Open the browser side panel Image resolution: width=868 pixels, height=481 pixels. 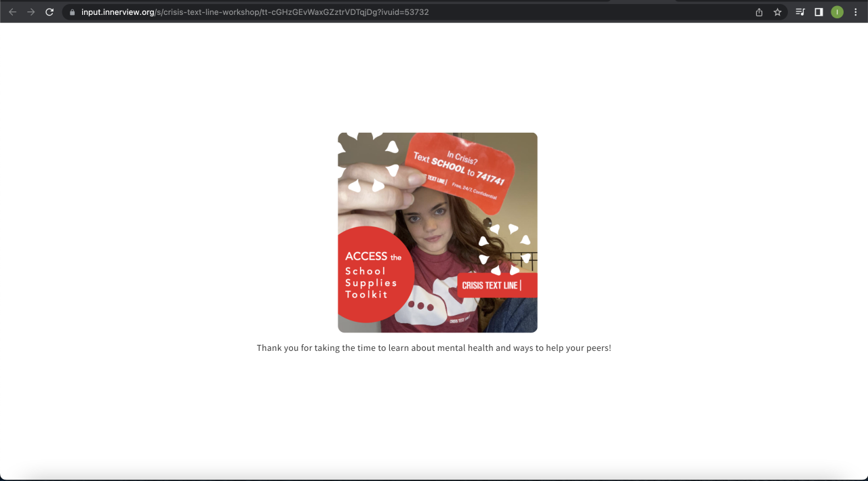click(x=818, y=12)
